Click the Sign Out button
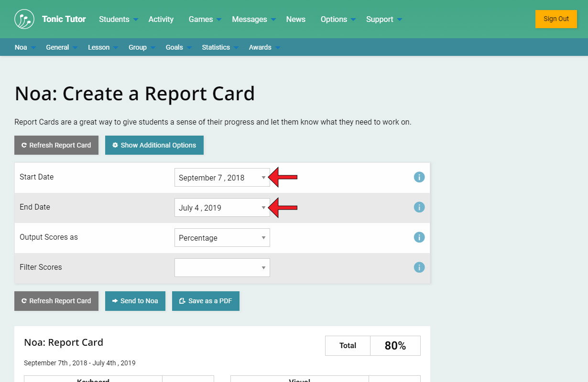 point(556,19)
